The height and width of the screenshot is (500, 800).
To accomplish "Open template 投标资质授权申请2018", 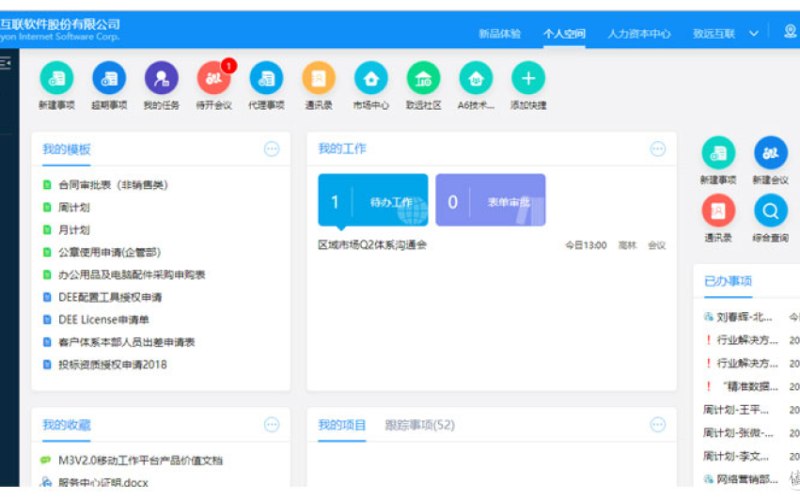I will [112, 364].
